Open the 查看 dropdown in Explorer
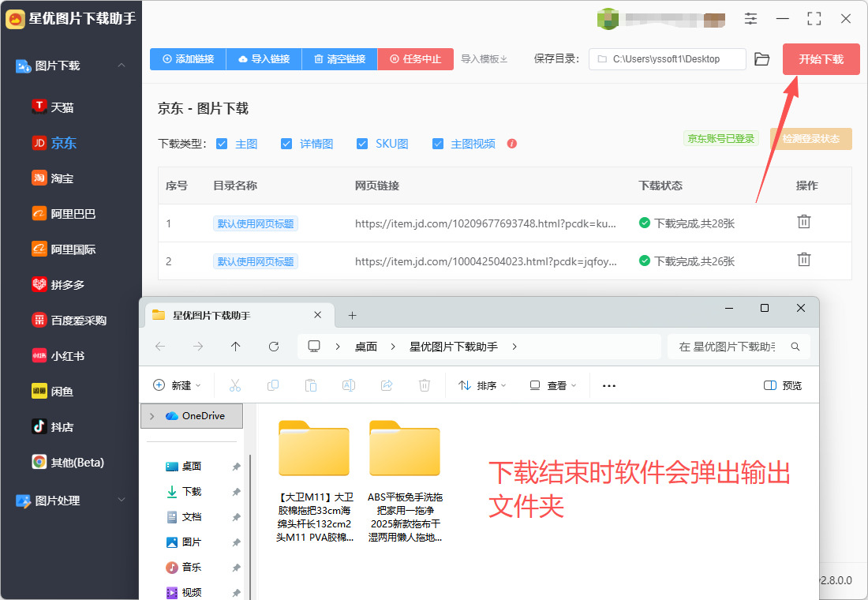The height and width of the screenshot is (600, 868). click(x=553, y=385)
